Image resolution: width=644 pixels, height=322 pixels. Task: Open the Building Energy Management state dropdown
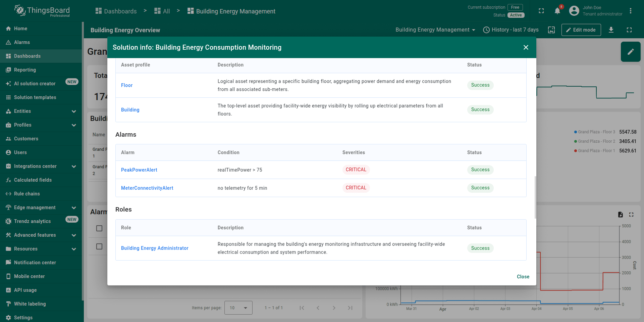click(x=435, y=30)
